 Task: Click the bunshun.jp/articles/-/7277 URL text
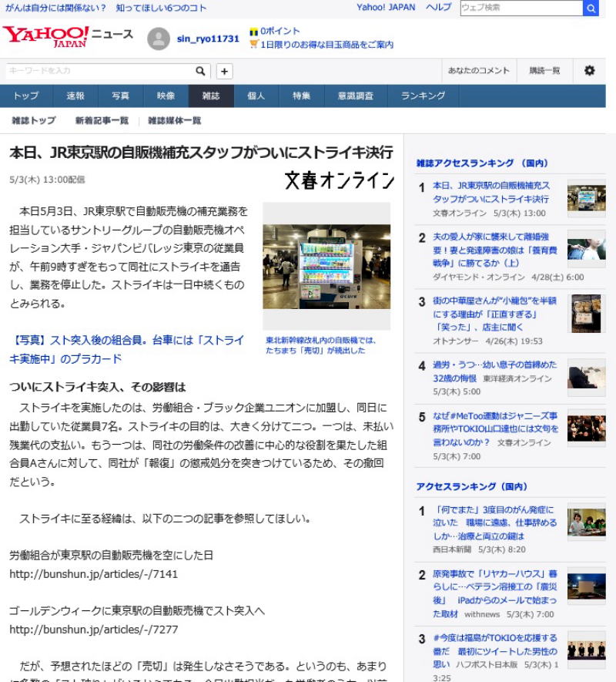click(93, 630)
